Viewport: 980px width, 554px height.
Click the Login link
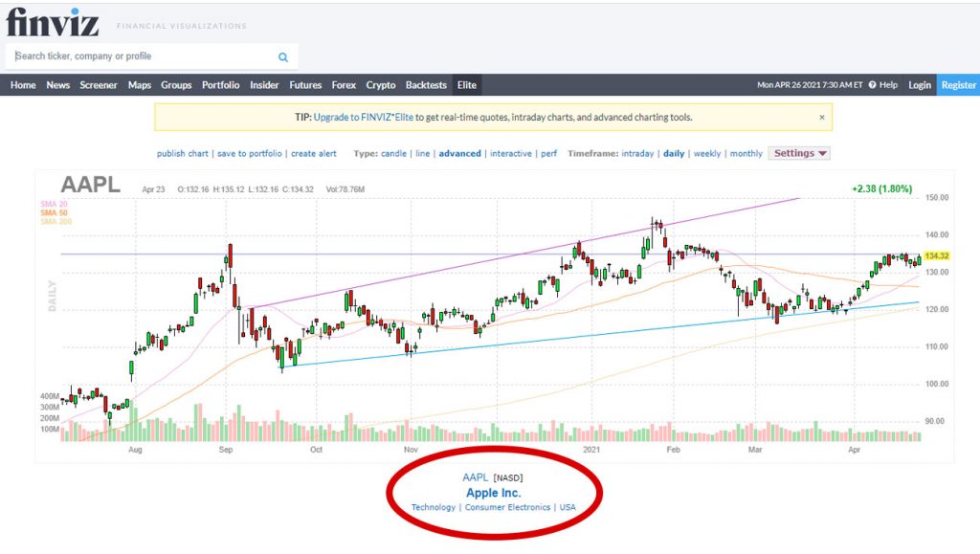coord(920,85)
